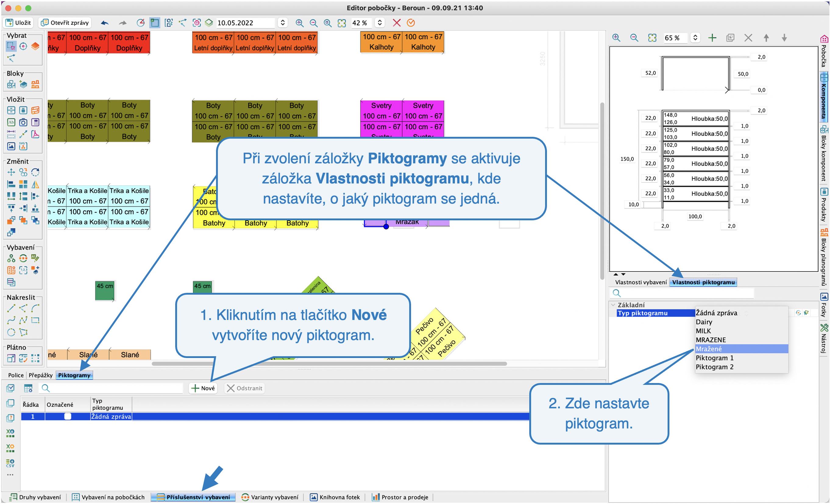Click the fit-to-screen icon beside 42 %
The image size is (830, 504).
pyautogui.click(x=342, y=23)
